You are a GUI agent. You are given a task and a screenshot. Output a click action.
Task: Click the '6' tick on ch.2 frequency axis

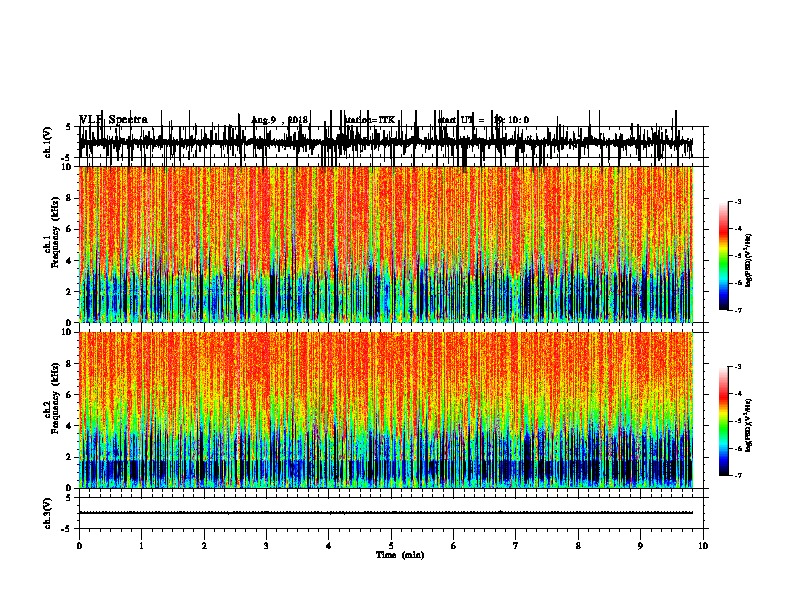[x=70, y=395]
